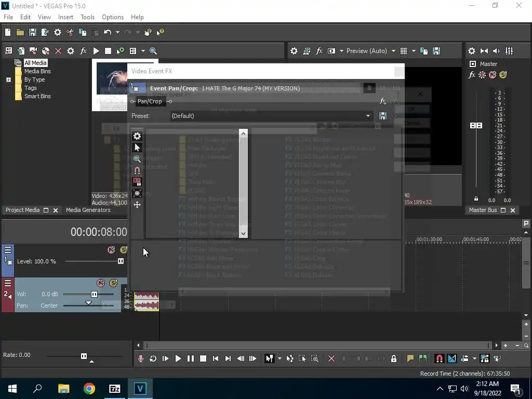Mute audio track 2
This screenshot has width=532, height=399.
click(x=101, y=283)
